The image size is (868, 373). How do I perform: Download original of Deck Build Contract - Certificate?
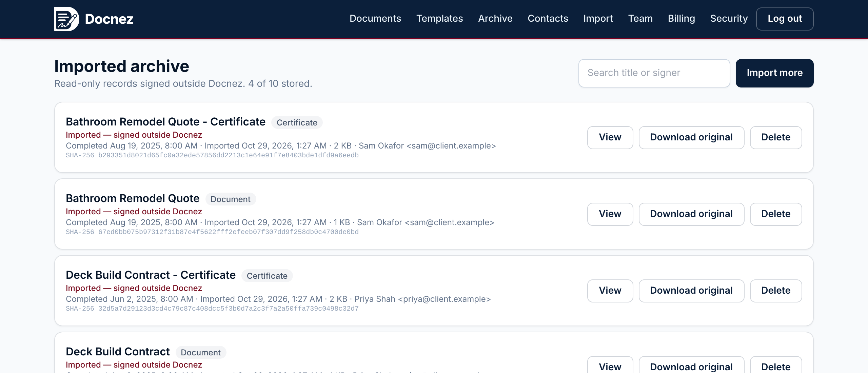(691, 291)
